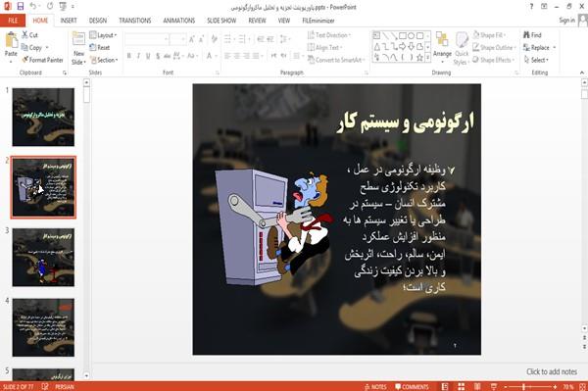Select slide 3 thumbnail
Screen dimensions: 588x391
(x=43, y=257)
